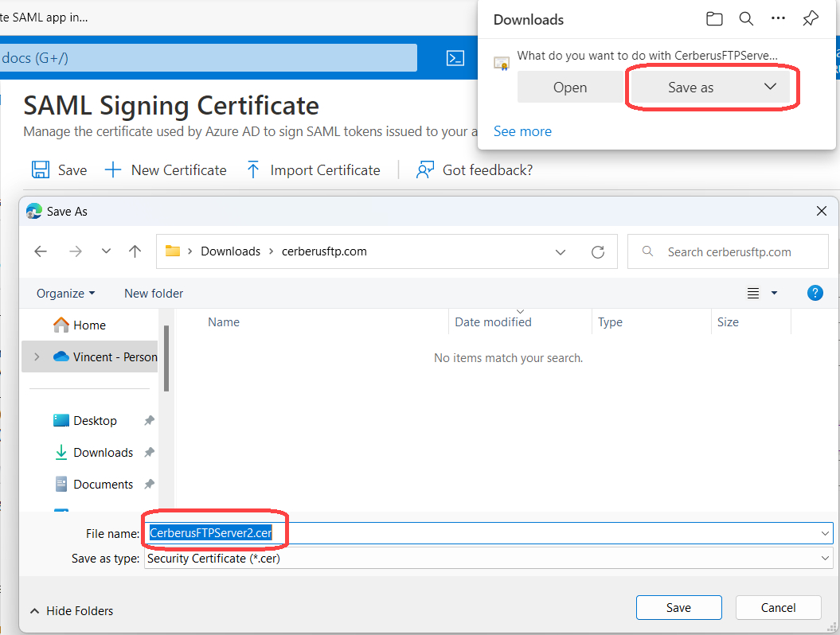Open the See more link
The height and width of the screenshot is (635, 840).
[522, 131]
